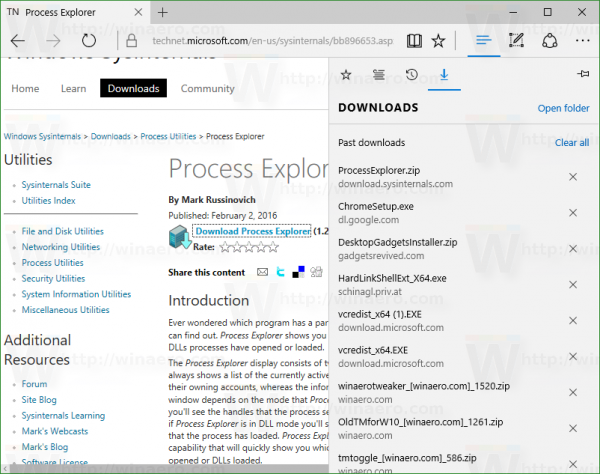Remove vcredist_x64 (1).EXE entry
This screenshot has width=600, height=474.
(573, 321)
